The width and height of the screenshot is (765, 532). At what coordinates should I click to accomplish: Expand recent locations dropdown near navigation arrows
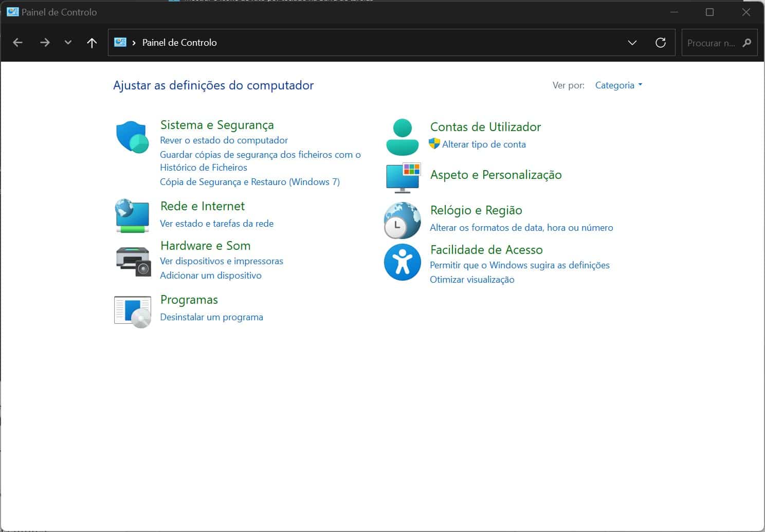click(x=68, y=43)
